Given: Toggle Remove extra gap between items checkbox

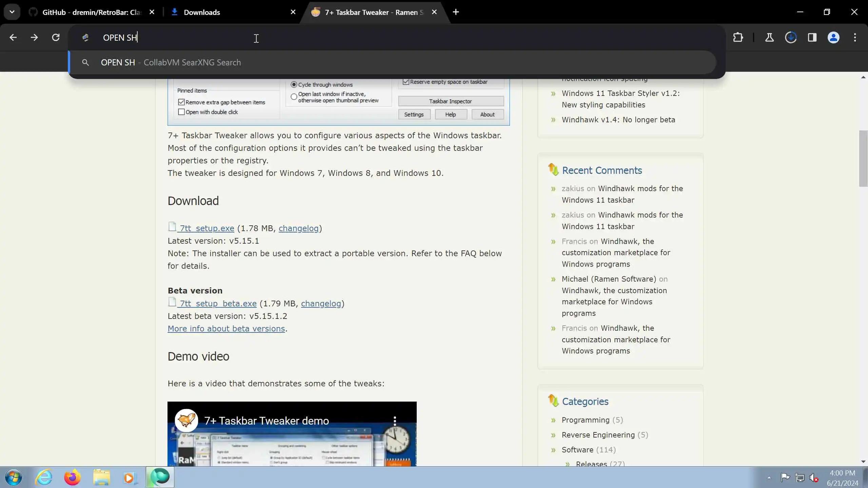Looking at the screenshot, I should [x=181, y=102].
